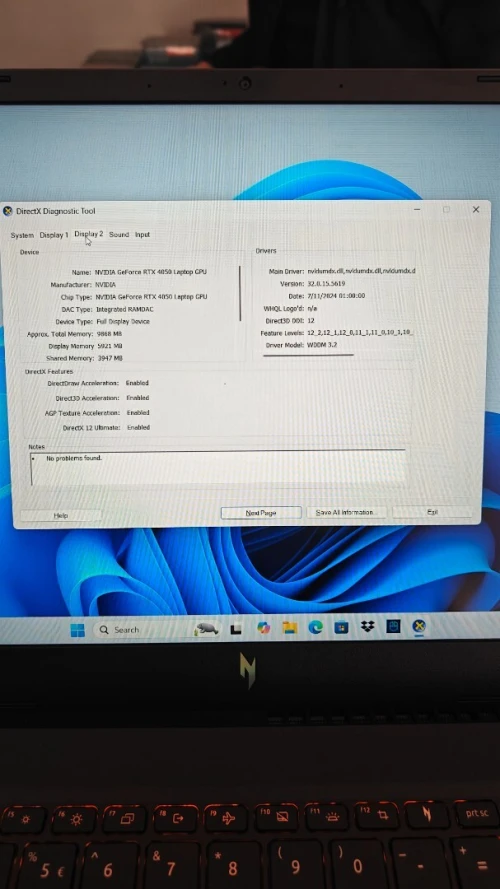
Task: Select the Display 2 tab
Action: (x=89, y=234)
